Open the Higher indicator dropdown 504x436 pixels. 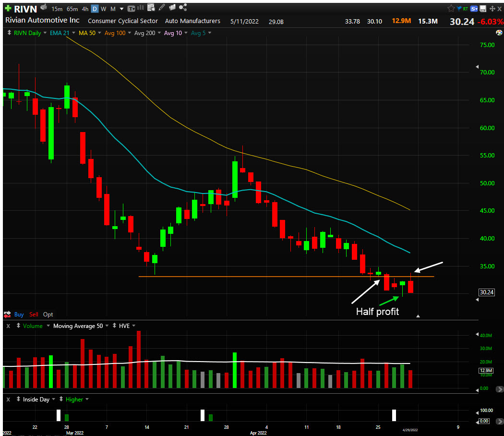click(87, 399)
